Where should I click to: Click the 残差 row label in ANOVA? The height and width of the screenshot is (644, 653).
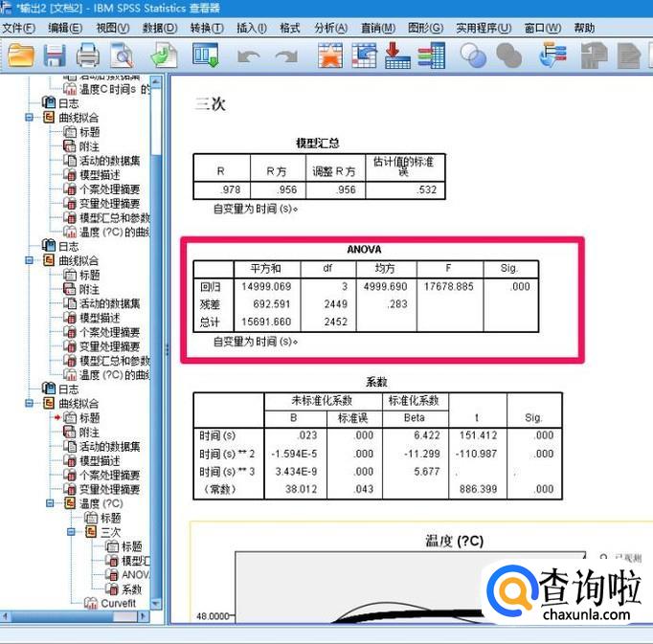click(210, 304)
